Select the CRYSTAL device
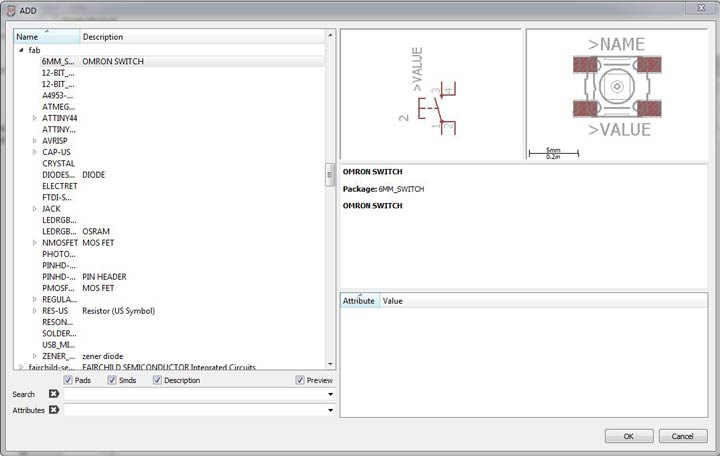Viewport: 720px width, 456px height. coord(58,163)
